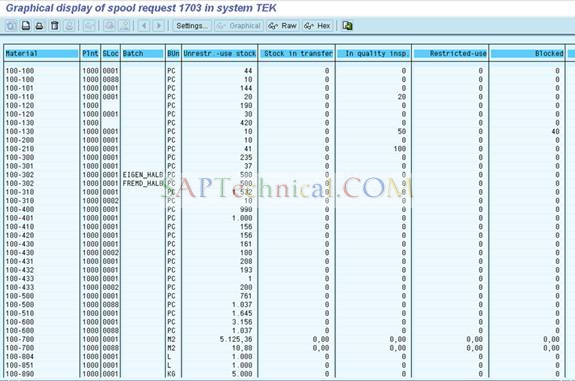Click material 100-101 cell
Screen dimensions: 575x381
[x=20, y=88]
